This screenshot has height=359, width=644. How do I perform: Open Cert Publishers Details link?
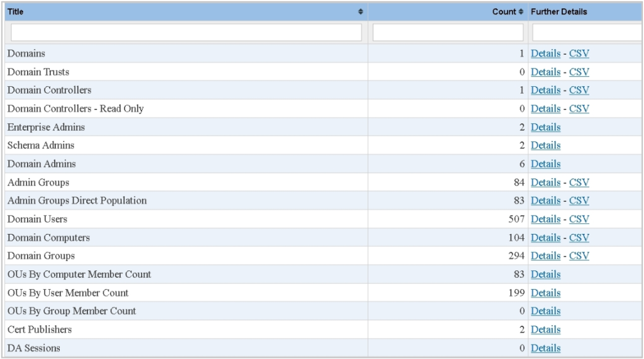(545, 329)
